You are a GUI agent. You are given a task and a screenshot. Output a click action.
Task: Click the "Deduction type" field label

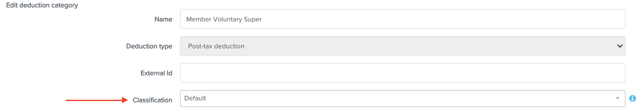tap(149, 46)
